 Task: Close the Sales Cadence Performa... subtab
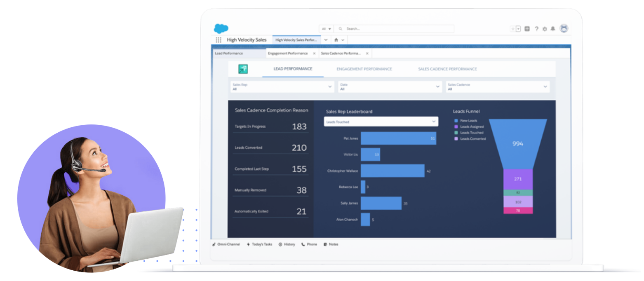(367, 53)
